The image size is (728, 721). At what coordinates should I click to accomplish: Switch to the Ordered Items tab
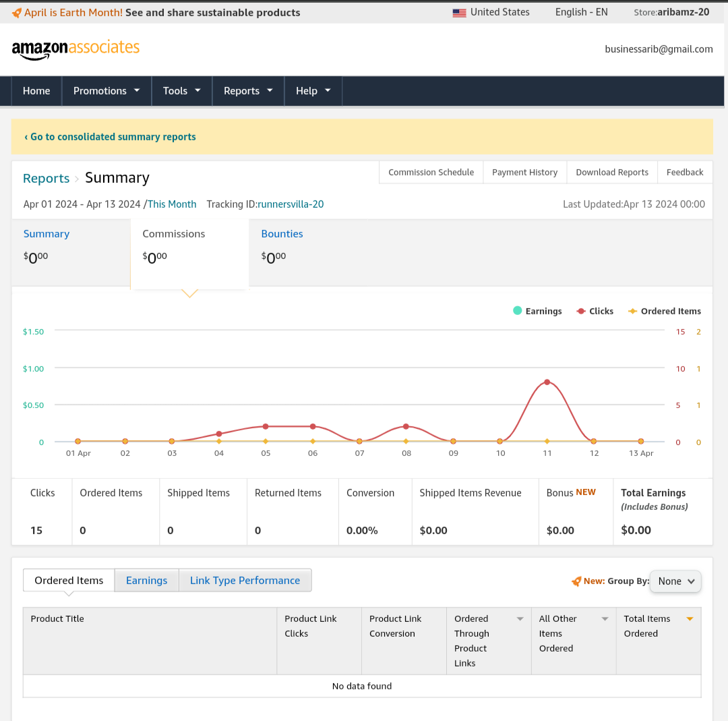69,580
